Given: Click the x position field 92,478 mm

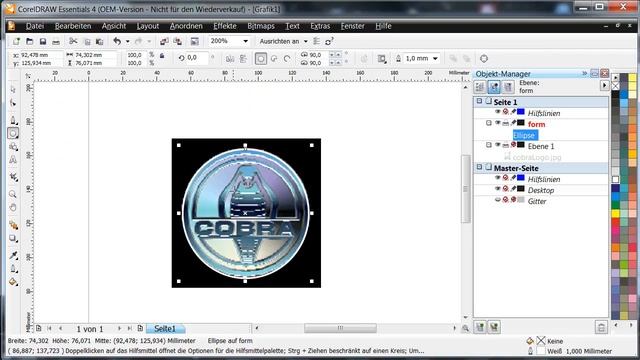Looking at the screenshot, I should [41, 55].
